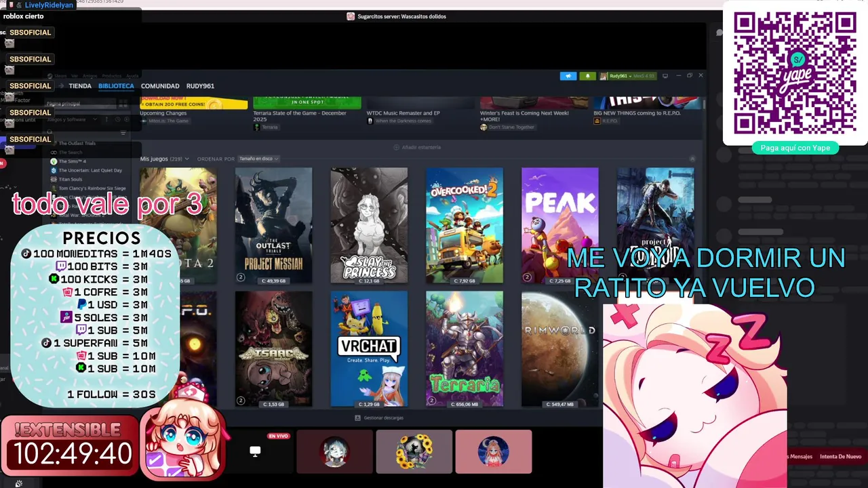Open The Binding of Isaac cover
The height and width of the screenshot is (488, 868).
[273, 349]
